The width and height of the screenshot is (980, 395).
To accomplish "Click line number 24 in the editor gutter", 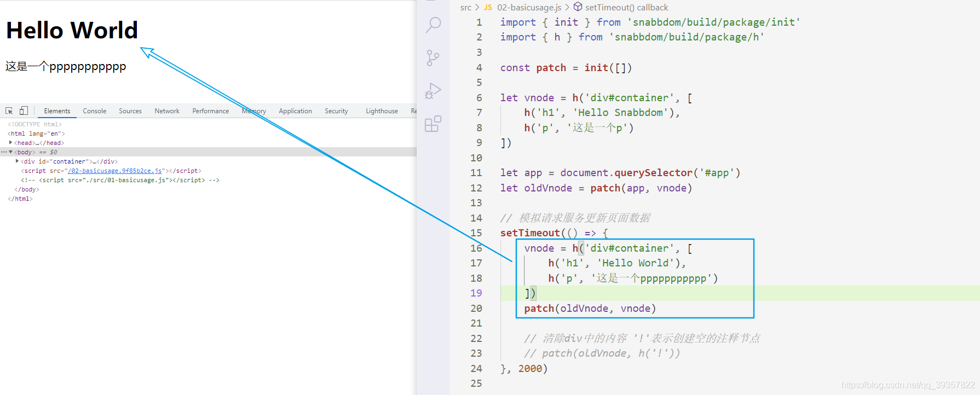I will tap(476, 369).
